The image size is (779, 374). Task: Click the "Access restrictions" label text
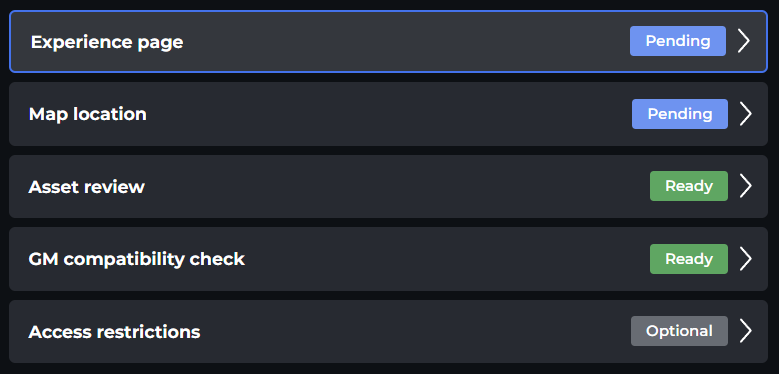point(114,332)
